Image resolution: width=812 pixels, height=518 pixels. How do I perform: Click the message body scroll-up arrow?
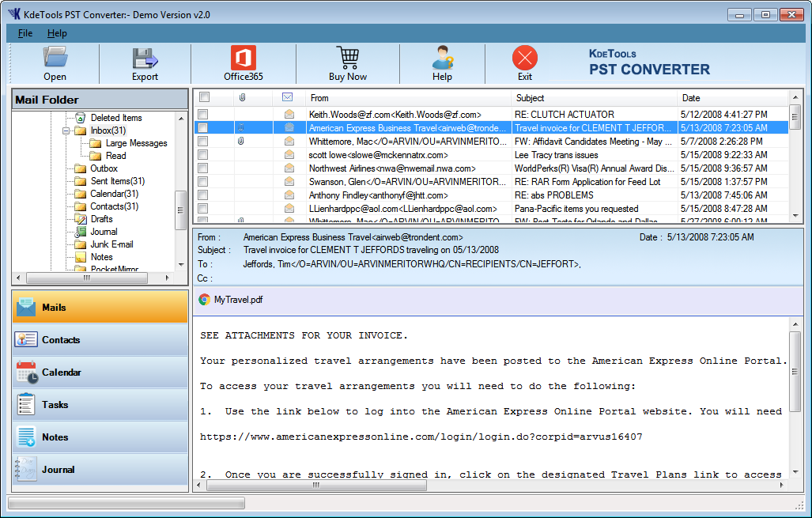point(795,324)
